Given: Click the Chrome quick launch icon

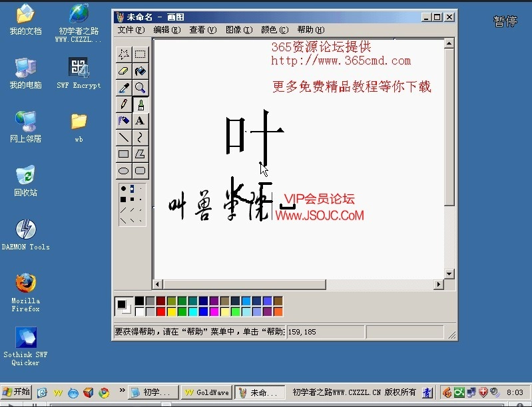Looking at the screenshot, I should [104, 393].
